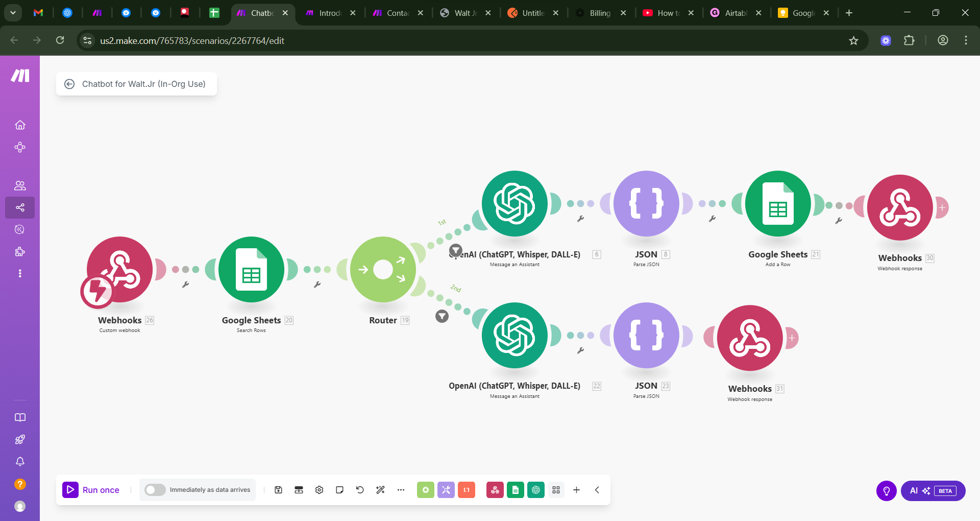Switch to the Airtable browser tab

point(736,13)
